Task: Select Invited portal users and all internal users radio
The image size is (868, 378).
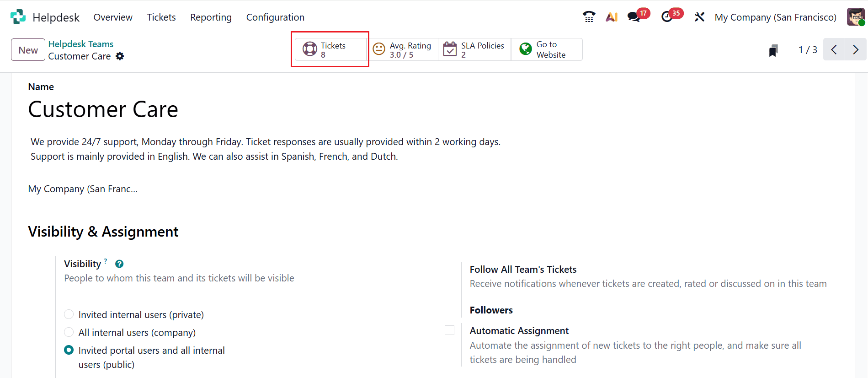Action: tap(69, 350)
